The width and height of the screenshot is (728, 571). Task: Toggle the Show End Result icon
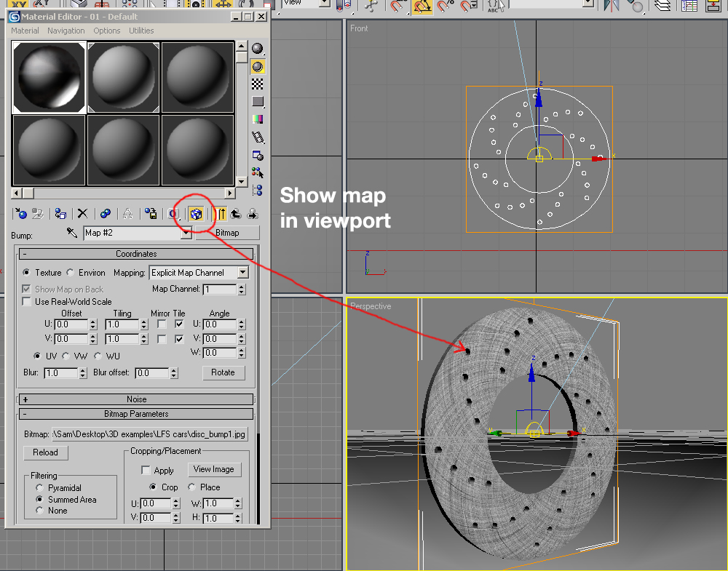[x=221, y=214]
